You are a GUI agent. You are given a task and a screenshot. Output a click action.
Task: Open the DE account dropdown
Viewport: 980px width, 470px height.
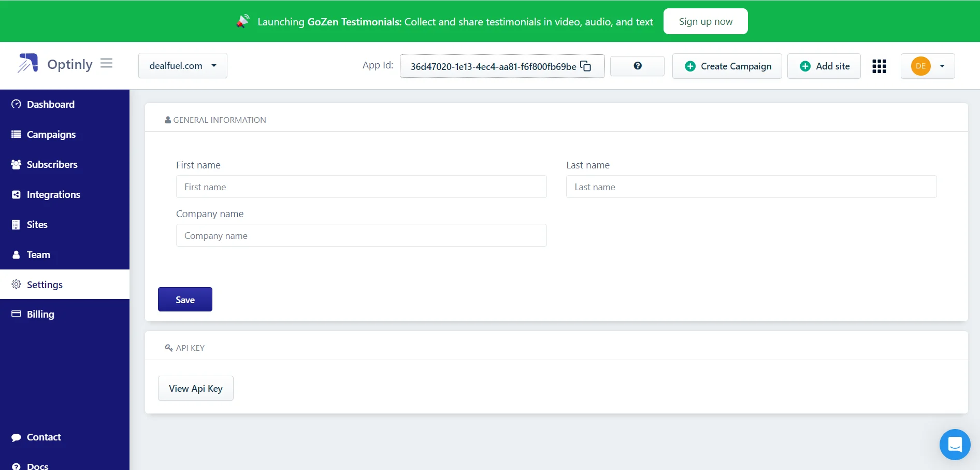pyautogui.click(x=928, y=66)
